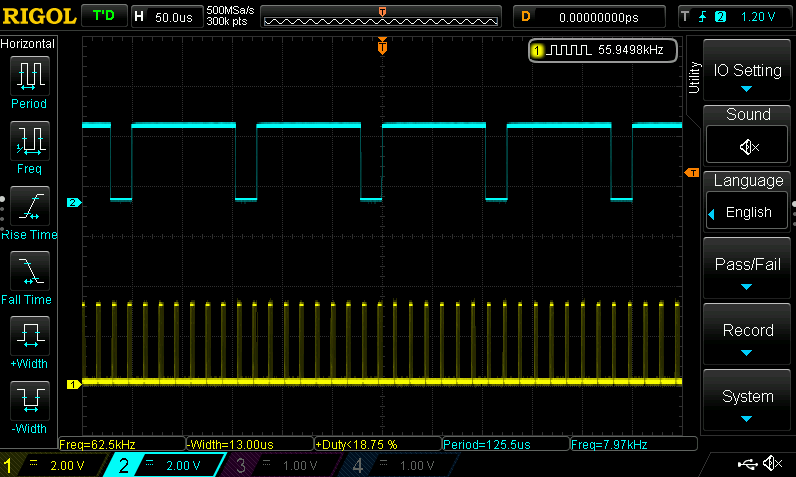The height and width of the screenshot is (477, 796).
Task: Select the +Width measurement icon
Action: tap(29, 338)
